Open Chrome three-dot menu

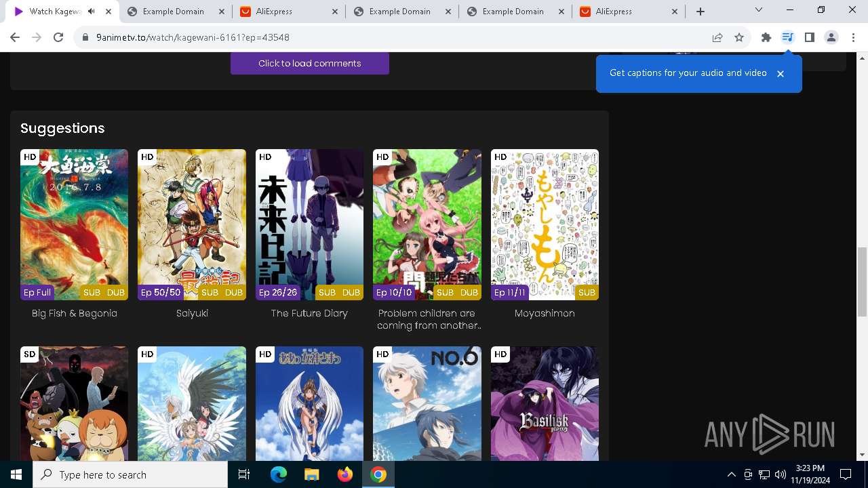(853, 37)
